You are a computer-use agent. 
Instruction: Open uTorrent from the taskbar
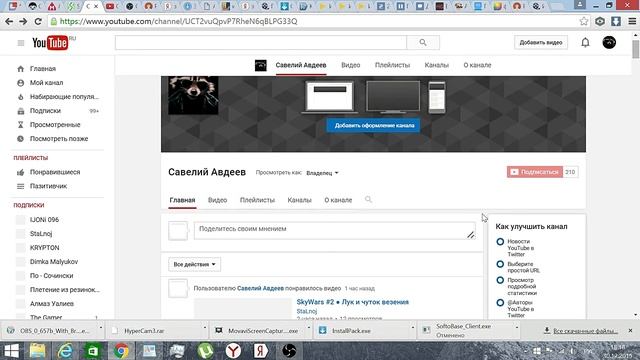[205, 351]
